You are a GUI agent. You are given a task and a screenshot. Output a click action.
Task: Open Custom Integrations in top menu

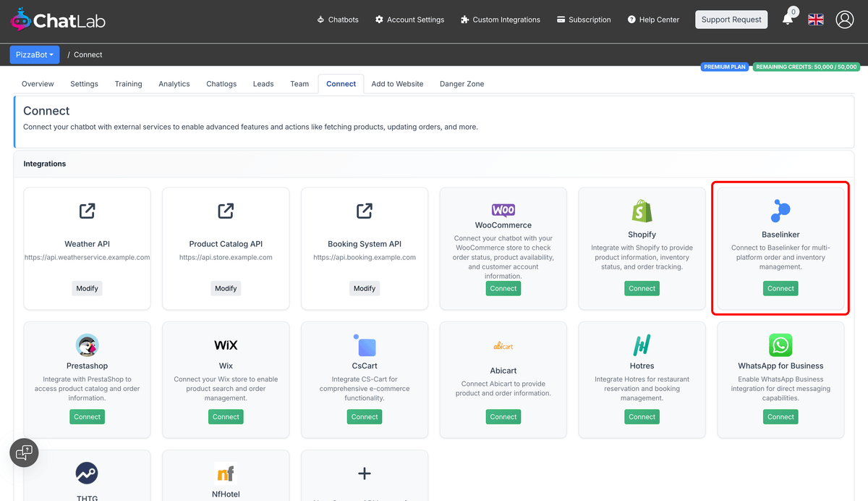point(500,20)
